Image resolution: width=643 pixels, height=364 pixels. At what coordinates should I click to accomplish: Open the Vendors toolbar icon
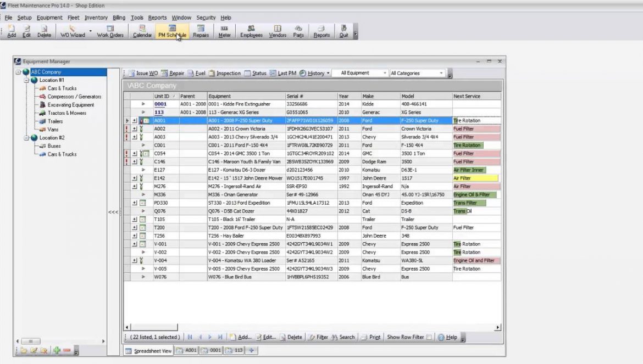pos(278,31)
